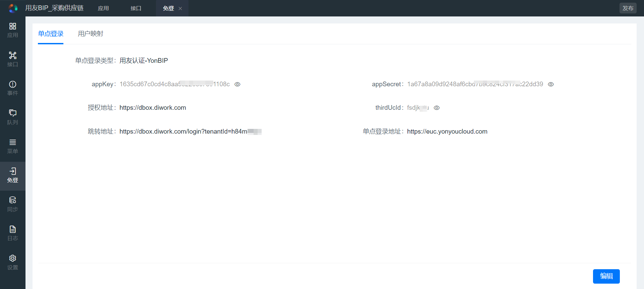The height and width of the screenshot is (289, 644).
Task: Select the 免登 sidebar item
Action: pos(13,176)
